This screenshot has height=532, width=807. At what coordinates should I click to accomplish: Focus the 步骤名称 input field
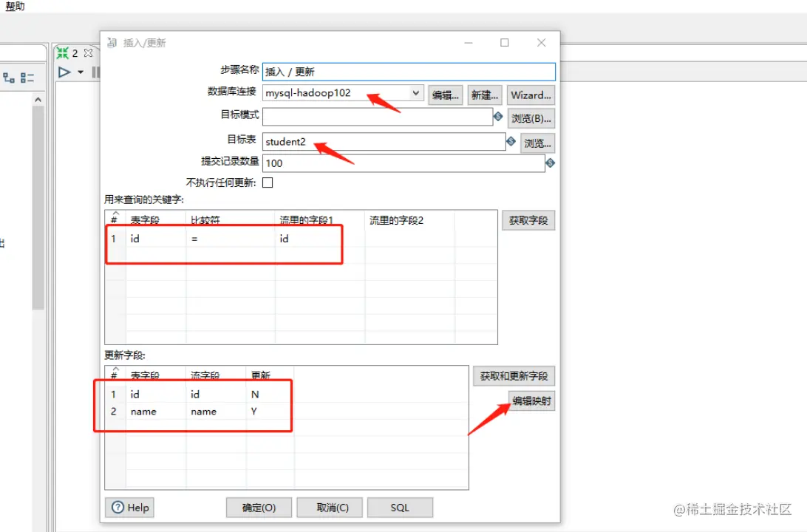(409, 72)
